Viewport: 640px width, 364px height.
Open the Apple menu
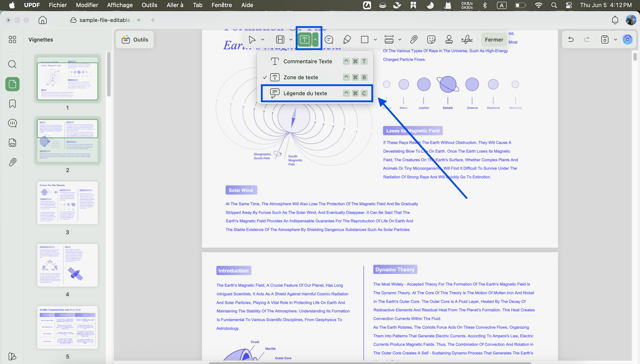[x=12, y=5]
